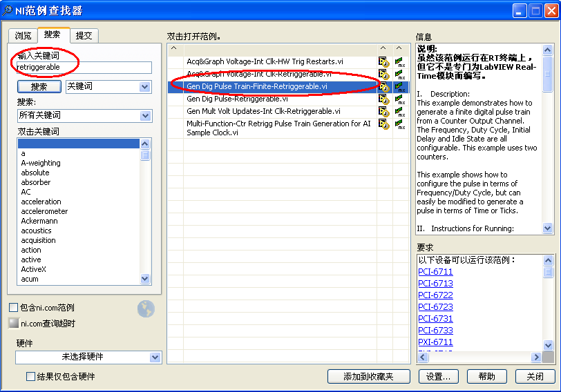The width and height of the screenshot is (561, 392).
Task: Select keyword acum in the list
Action: (x=30, y=279)
